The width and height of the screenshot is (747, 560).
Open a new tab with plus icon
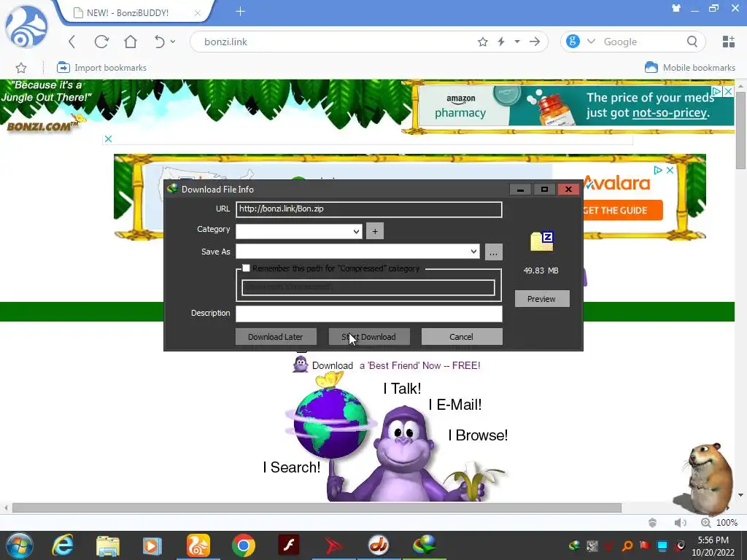(x=240, y=12)
